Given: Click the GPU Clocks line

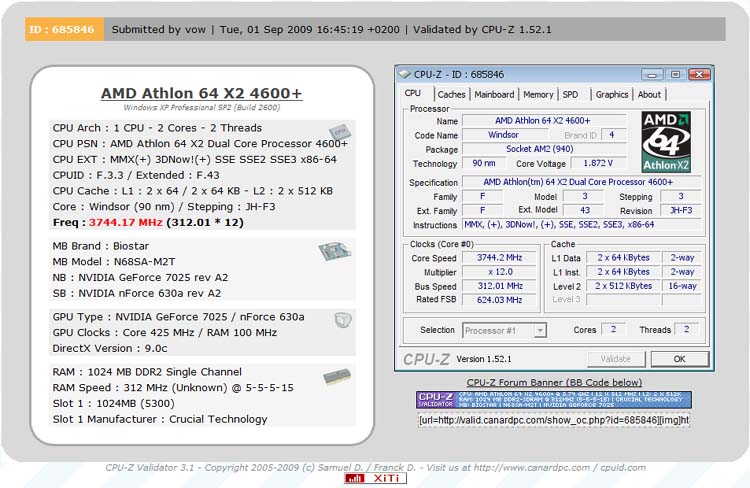Looking at the screenshot, I should (165, 333).
